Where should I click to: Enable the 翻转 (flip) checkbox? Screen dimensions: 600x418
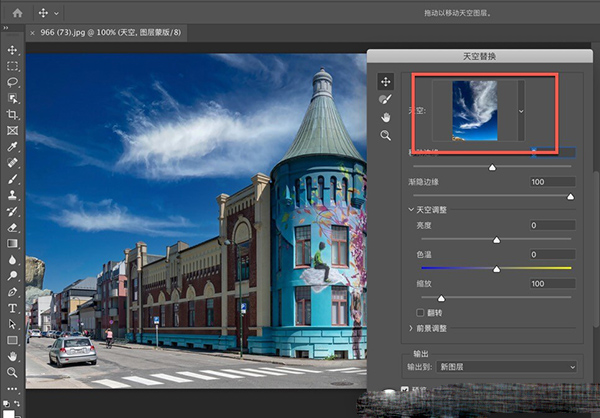(x=420, y=313)
